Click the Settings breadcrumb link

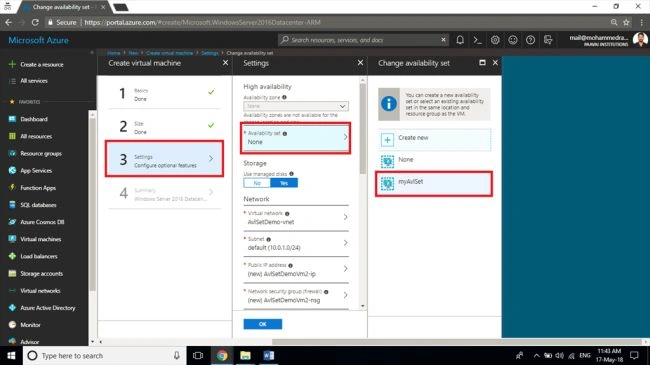pyautogui.click(x=210, y=53)
